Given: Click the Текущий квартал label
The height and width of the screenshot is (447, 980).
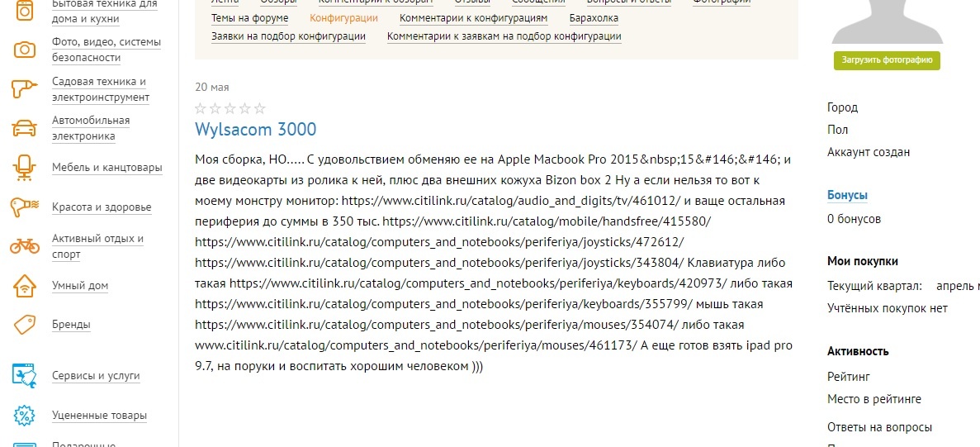Looking at the screenshot, I should pyautogui.click(x=875, y=287).
